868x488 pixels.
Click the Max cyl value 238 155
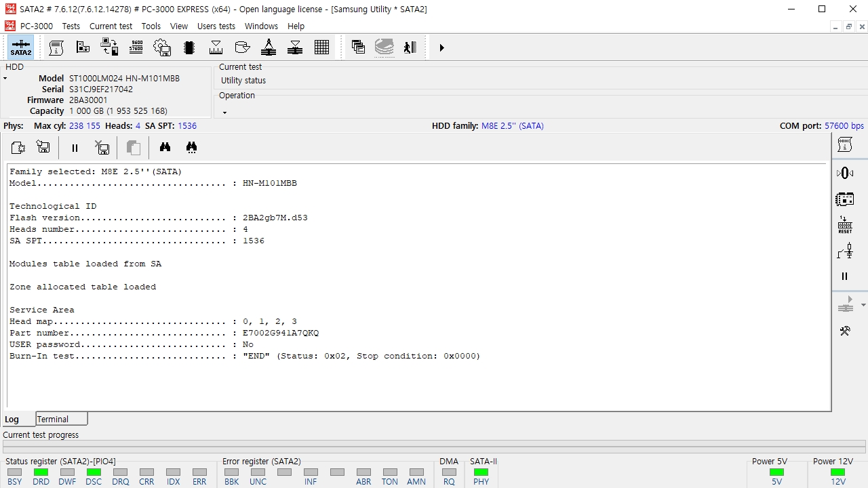85,125
